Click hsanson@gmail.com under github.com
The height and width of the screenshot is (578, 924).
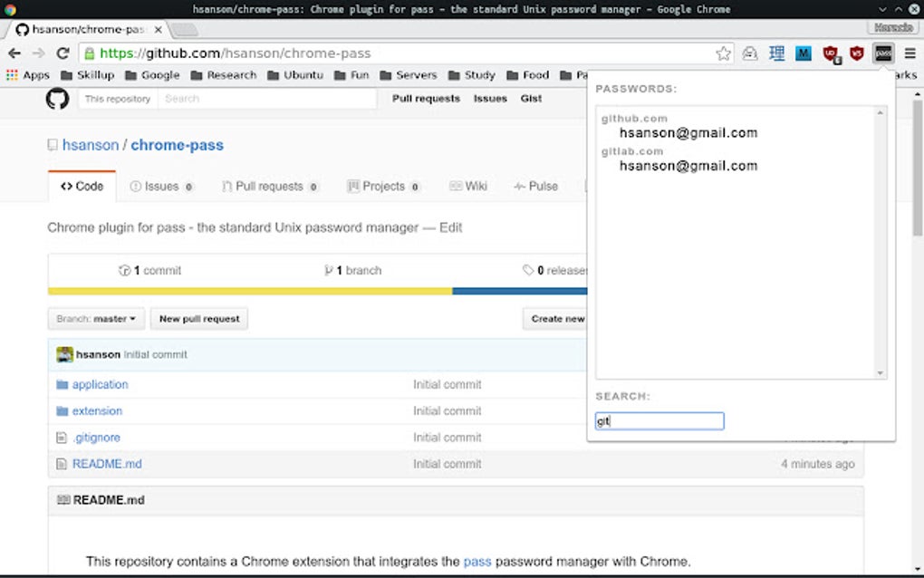pos(688,132)
